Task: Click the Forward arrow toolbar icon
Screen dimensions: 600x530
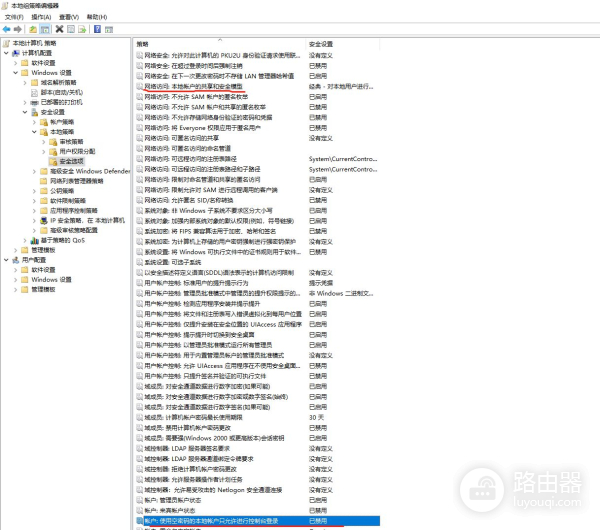Action: pos(18,31)
